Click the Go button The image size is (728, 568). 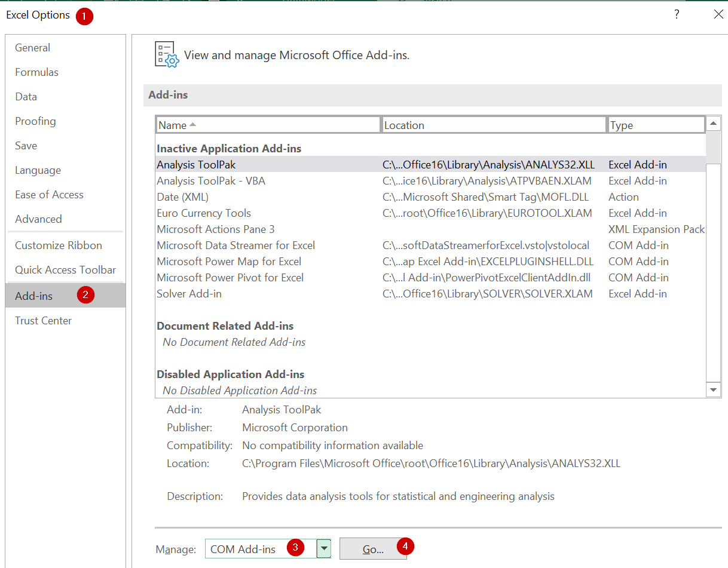click(374, 548)
